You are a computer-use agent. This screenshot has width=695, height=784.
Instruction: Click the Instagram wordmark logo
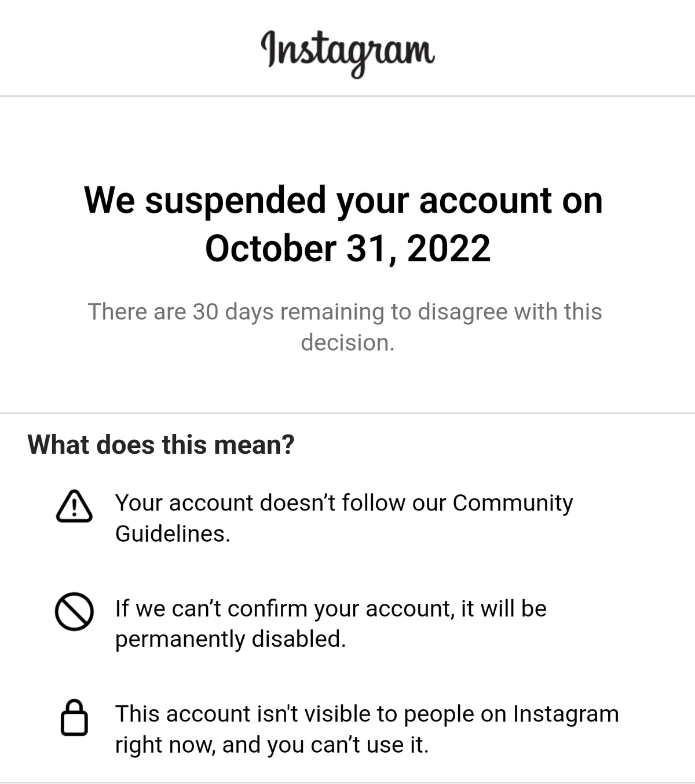(x=348, y=52)
